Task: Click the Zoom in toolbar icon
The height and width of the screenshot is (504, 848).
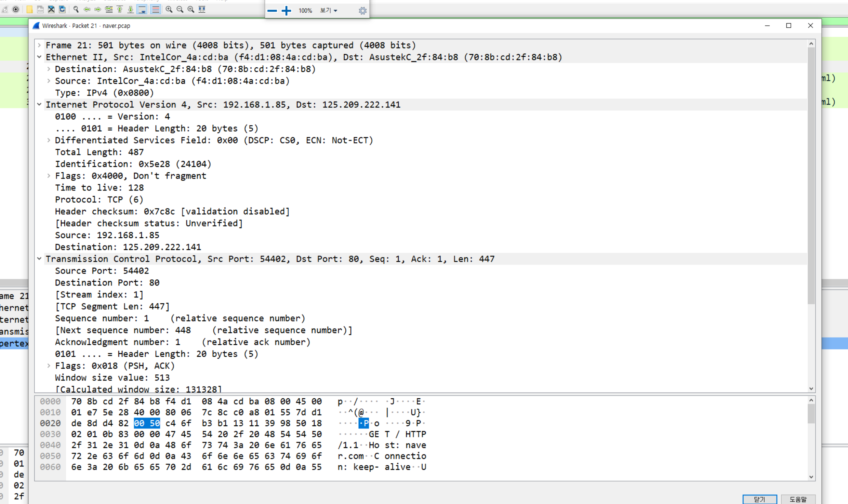Action: click(169, 9)
